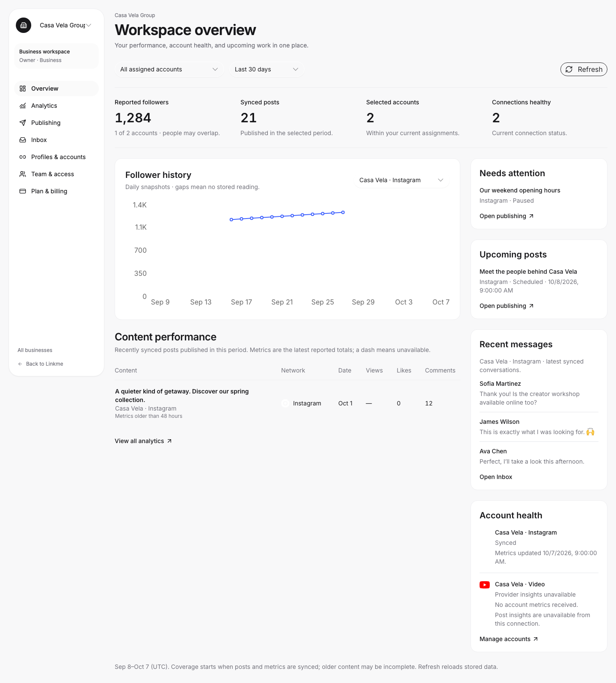Open Profiles & accounts in sidebar
The height and width of the screenshot is (683, 616).
(56, 157)
